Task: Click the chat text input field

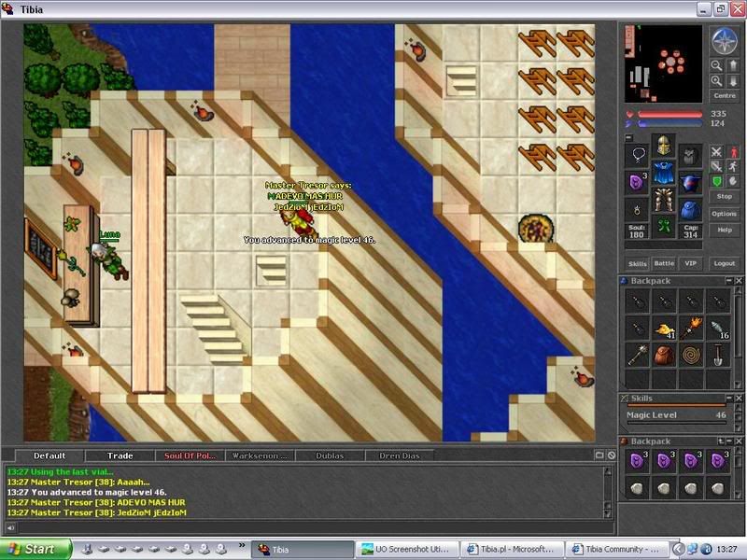Action: [316, 527]
